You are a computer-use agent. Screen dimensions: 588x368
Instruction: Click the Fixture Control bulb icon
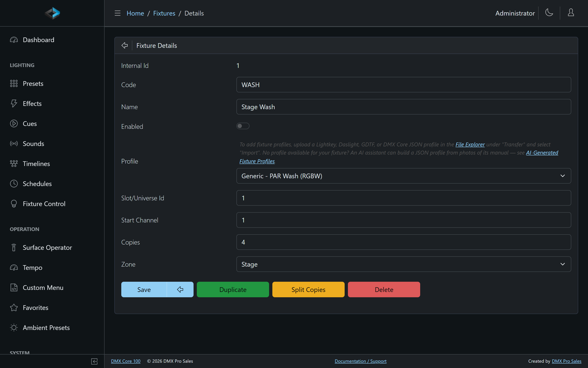(14, 204)
